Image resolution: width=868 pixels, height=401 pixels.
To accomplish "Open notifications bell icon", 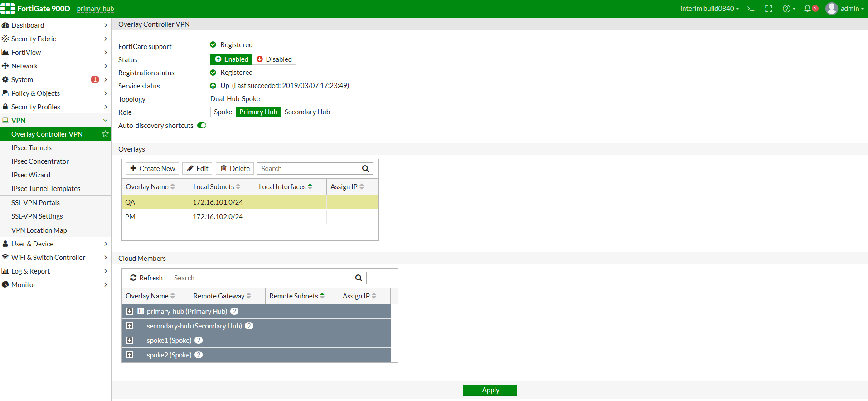I will click(x=807, y=9).
